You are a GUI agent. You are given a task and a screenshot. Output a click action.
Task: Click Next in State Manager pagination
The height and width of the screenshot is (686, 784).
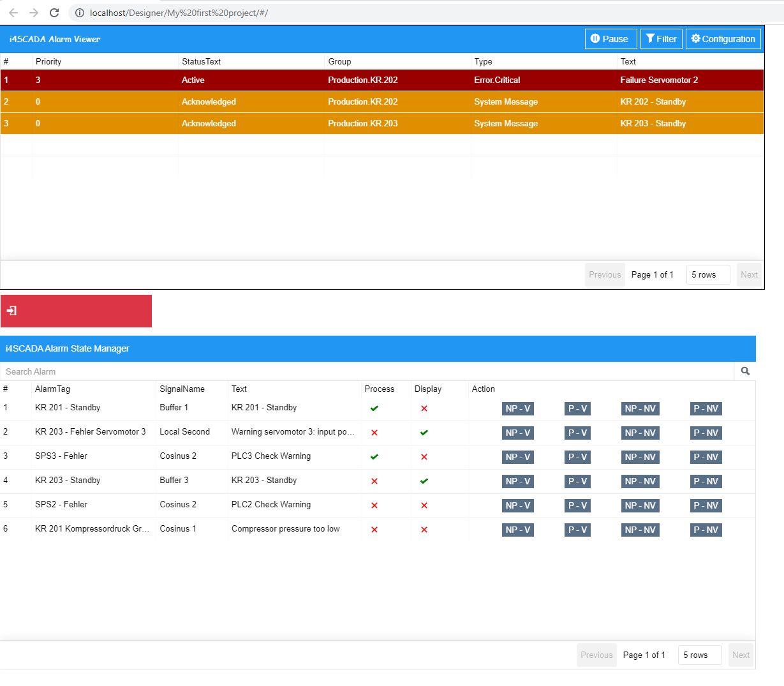pyautogui.click(x=741, y=655)
